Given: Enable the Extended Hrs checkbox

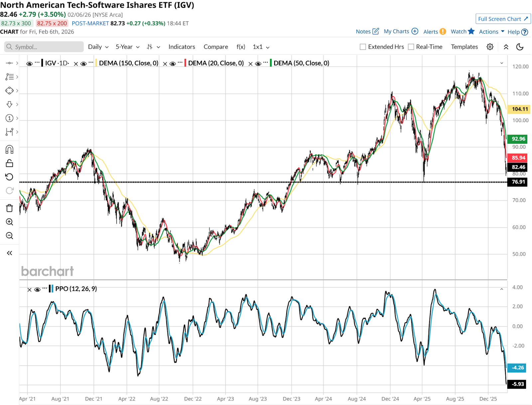Looking at the screenshot, I should [363, 47].
